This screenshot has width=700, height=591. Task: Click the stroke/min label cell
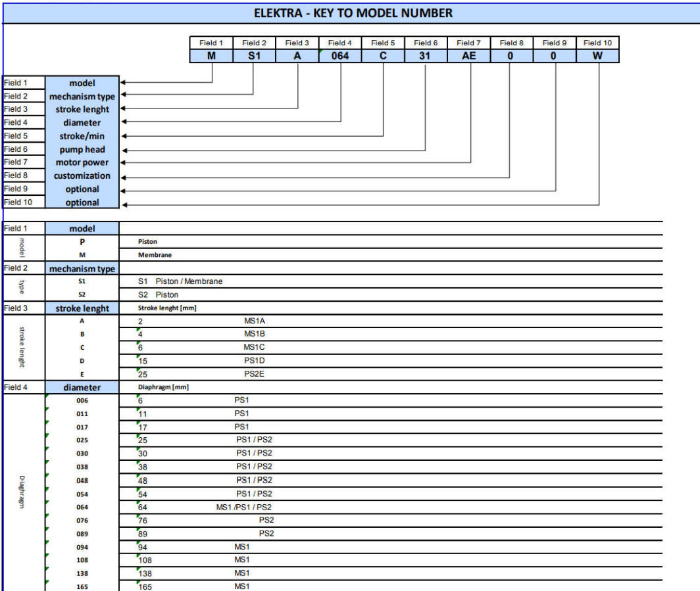tap(82, 136)
